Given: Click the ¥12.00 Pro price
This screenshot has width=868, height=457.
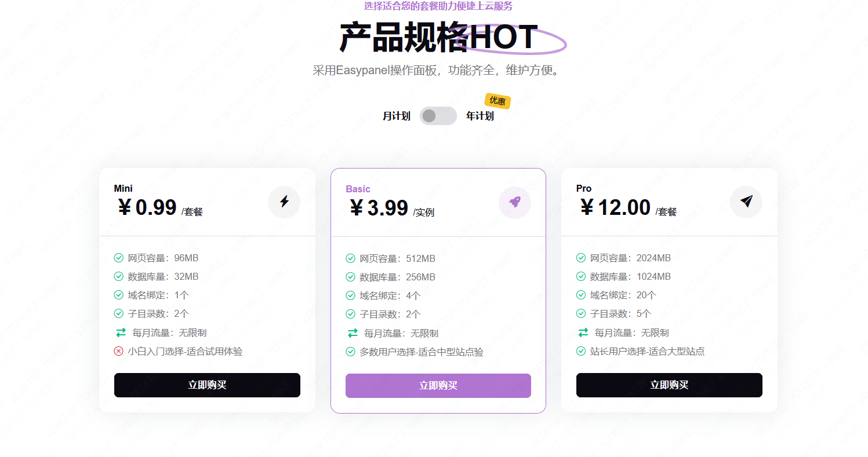Looking at the screenshot, I should pos(615,207).
